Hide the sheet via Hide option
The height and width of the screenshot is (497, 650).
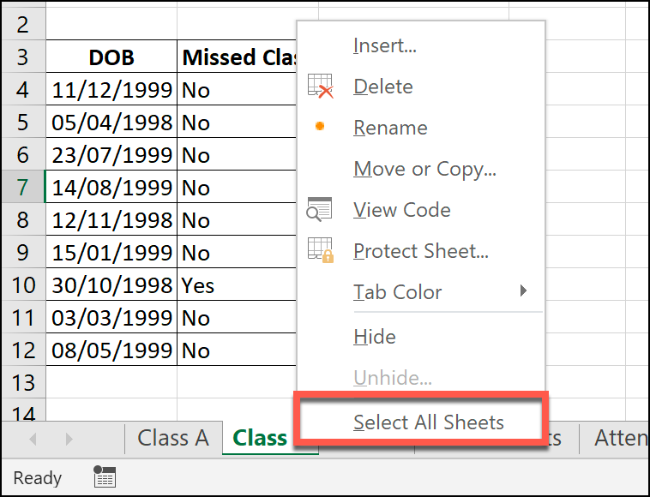click(x=374, y=337)
